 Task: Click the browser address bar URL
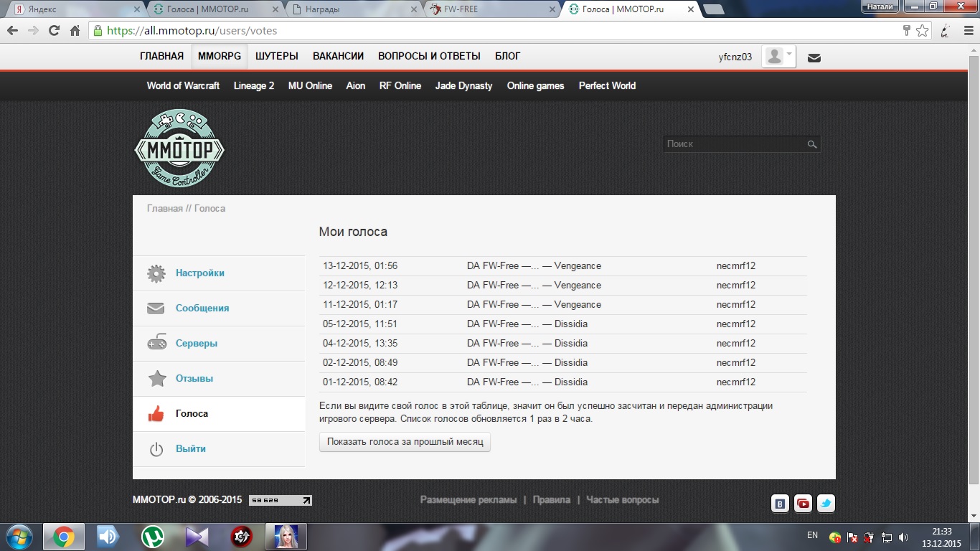[192, 31]
